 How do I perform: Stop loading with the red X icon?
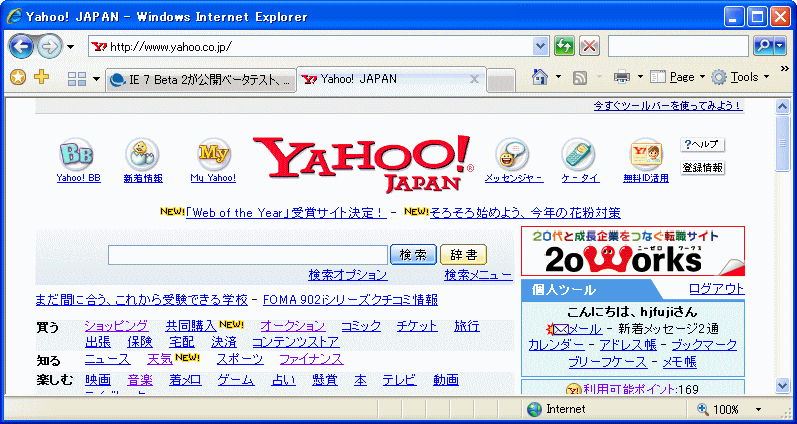(x=589, y=47)
